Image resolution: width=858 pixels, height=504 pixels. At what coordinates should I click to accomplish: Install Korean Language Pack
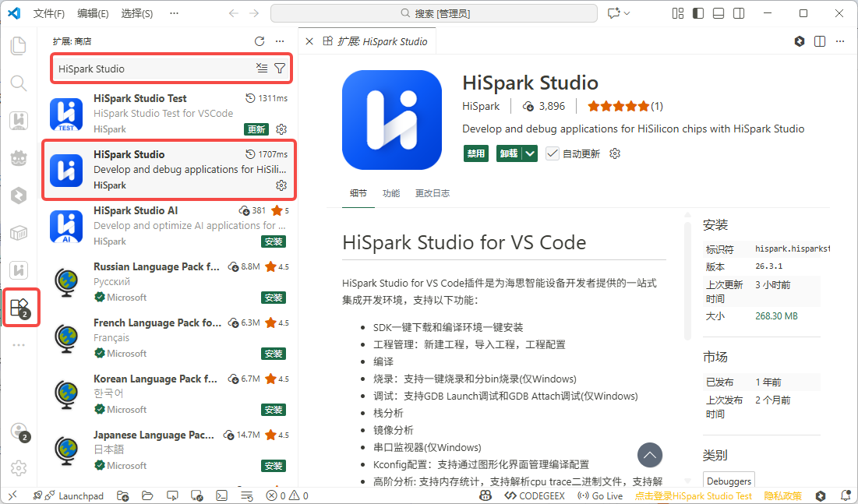coord(273,410)
